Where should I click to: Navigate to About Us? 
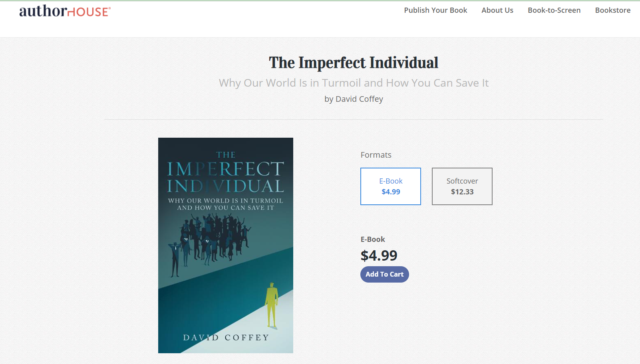pyautogui.click(x=497, y=10)
